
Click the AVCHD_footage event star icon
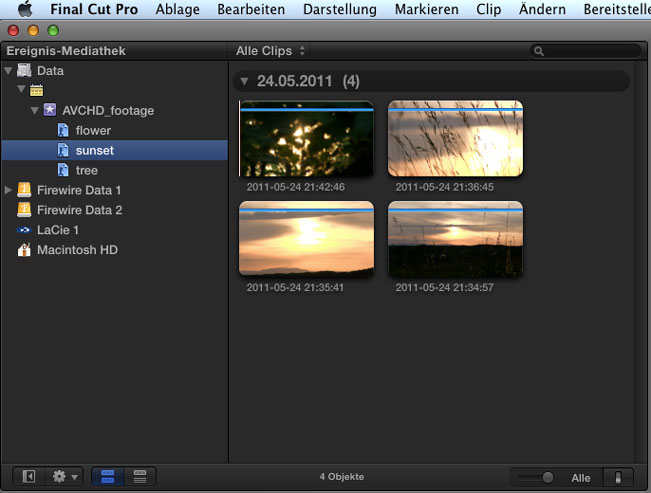(50, 111)
